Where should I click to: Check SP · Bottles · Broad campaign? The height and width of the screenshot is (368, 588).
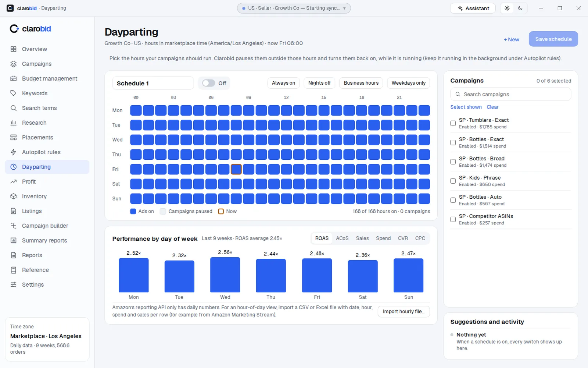coord(453,162)
